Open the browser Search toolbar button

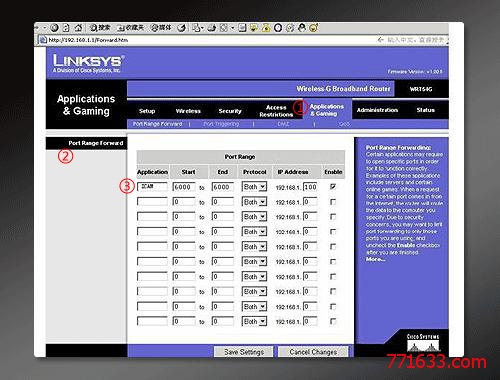click(100, 28)
